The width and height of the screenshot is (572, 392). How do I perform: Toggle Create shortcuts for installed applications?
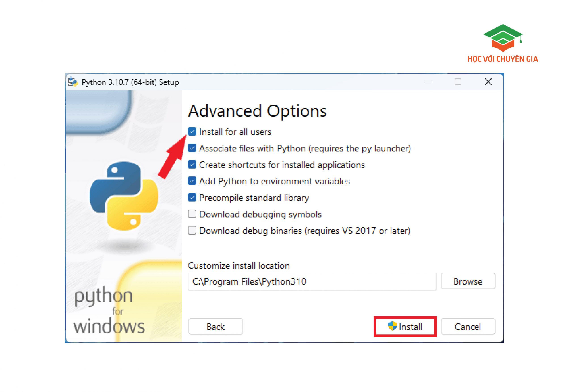(x=192, y=165)
